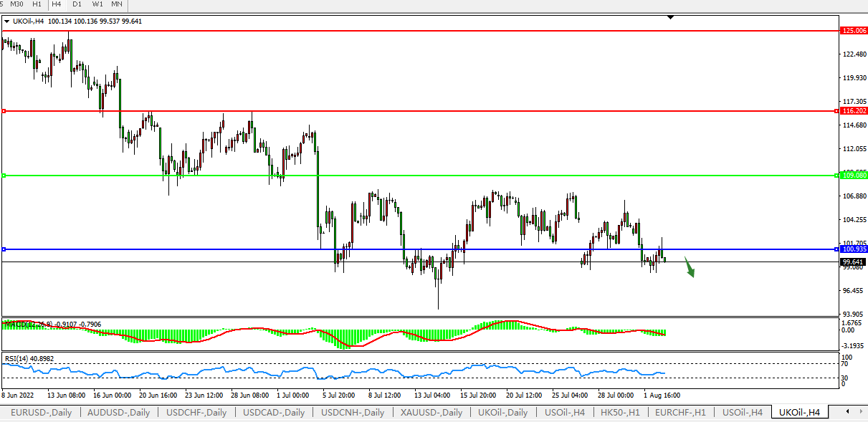Switch to M30 timeframe
The height and width of the screenshot is (422, 868).
[16, 4]
